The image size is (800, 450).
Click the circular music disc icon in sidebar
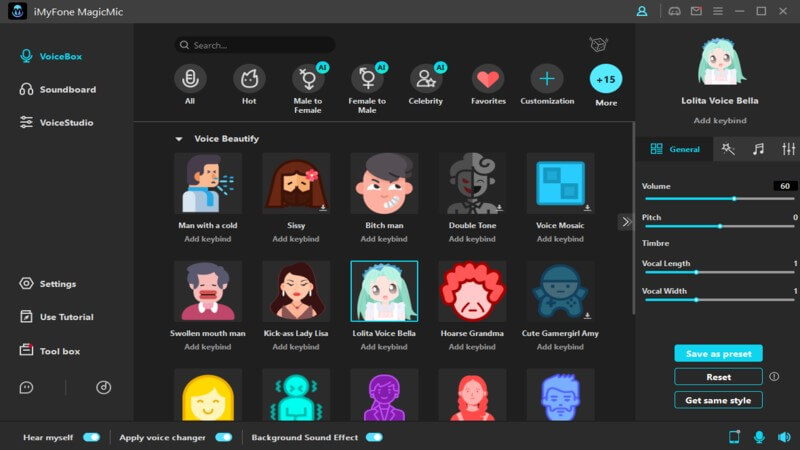pyautogui.click(x=104, y=388)
